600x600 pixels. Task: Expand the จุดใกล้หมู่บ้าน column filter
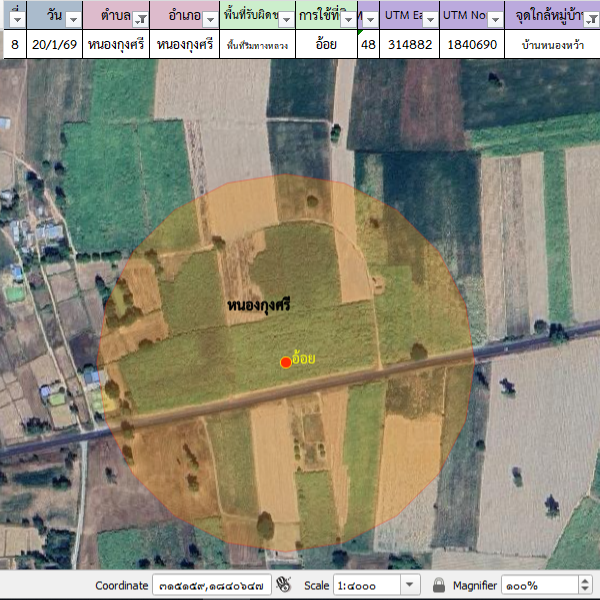(x=590, y=19)
